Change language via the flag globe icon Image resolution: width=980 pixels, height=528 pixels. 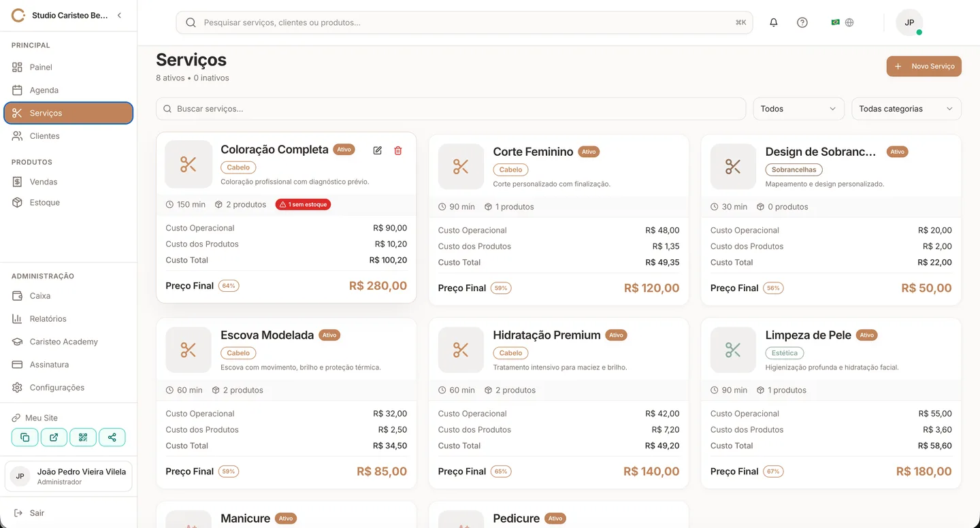pyautogui.click(x=843, y=22)
